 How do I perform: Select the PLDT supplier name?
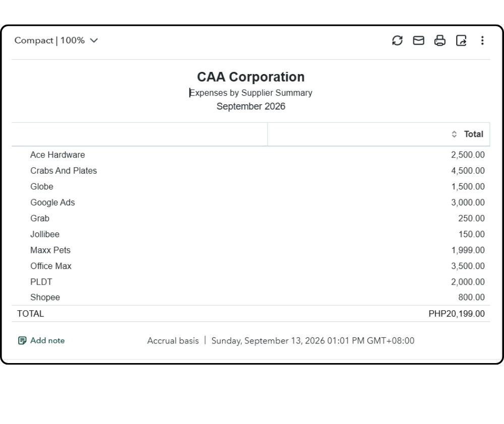41,282
